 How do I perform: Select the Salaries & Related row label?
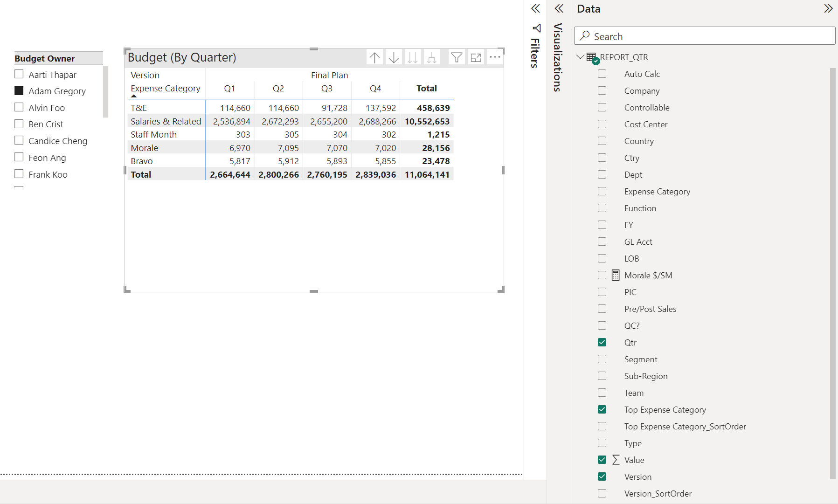pos(166,121)
